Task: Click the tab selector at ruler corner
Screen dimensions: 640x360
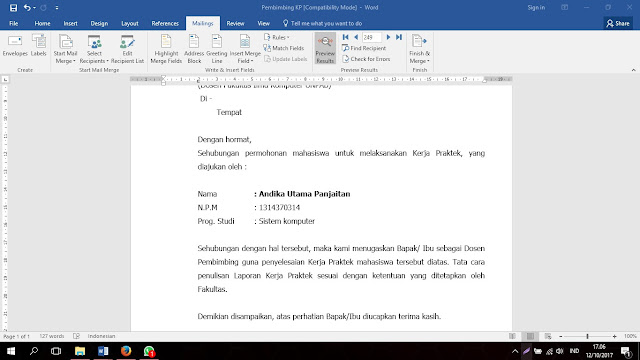Action: coord(5,80)
